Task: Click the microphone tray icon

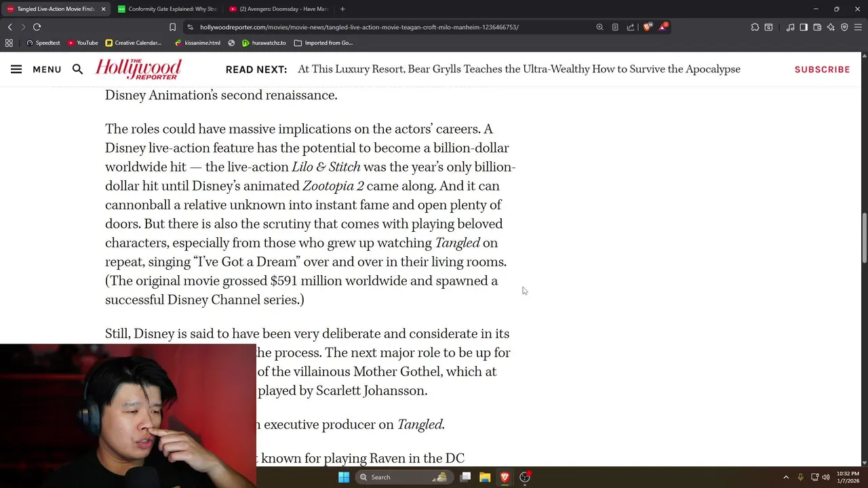Action: 800,477
